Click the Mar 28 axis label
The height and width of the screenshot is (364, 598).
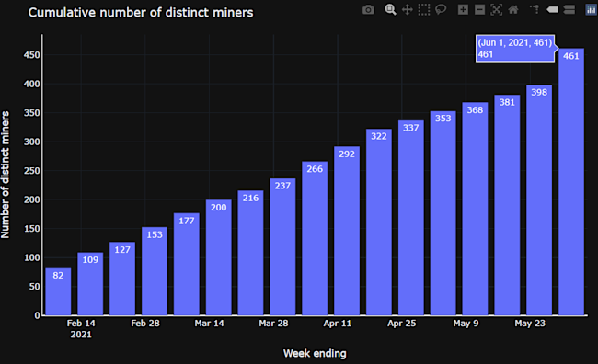(273, 324)
